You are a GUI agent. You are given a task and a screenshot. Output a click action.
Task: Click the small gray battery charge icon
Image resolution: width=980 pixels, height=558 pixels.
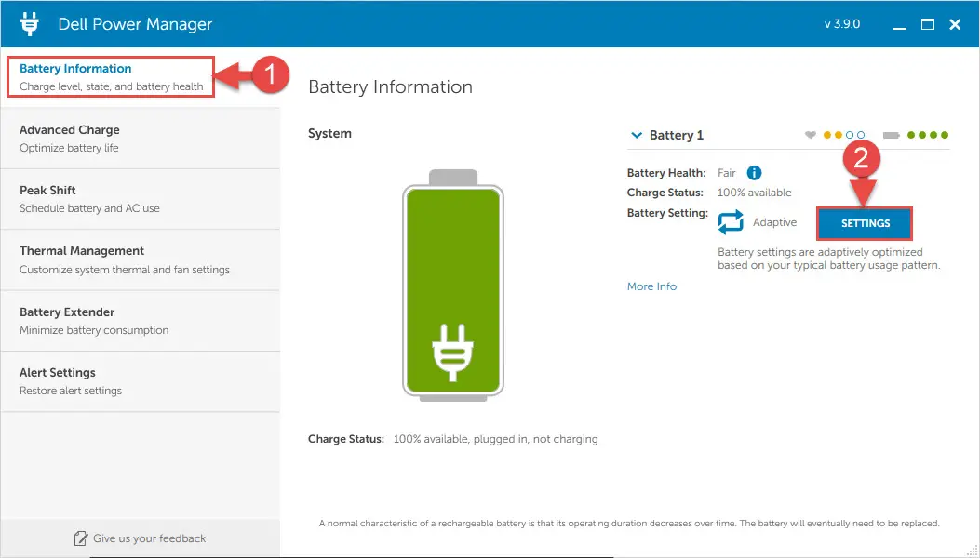pyautogui.click(x=891, y=136)
